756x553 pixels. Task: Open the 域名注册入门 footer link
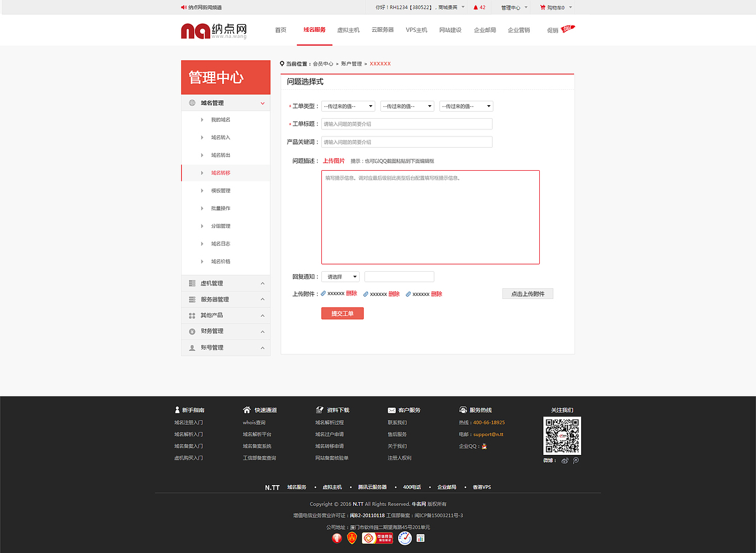pos(188,422)
